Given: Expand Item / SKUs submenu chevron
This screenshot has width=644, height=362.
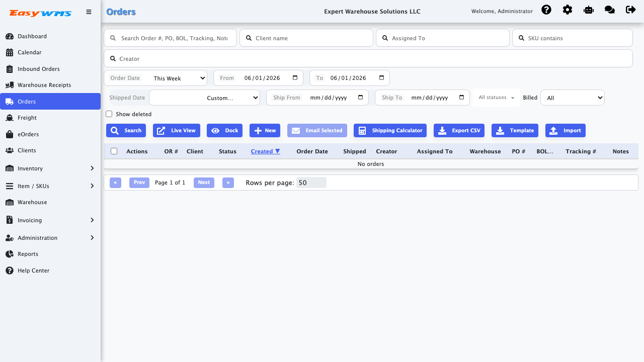Looking at the screenshot, I should (x=92, y=186).
